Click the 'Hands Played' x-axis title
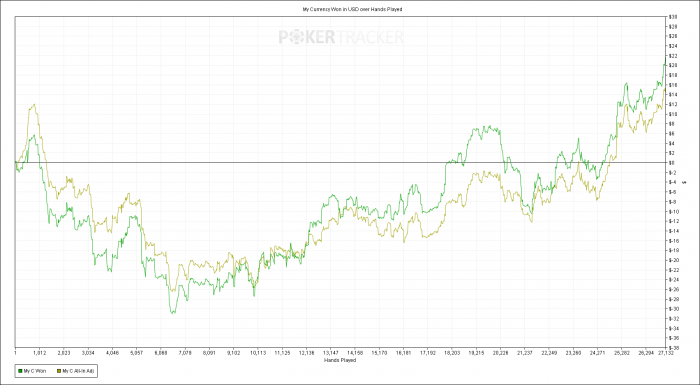Image resolution: width=700 pixels, height=385 pixels. 341,360
